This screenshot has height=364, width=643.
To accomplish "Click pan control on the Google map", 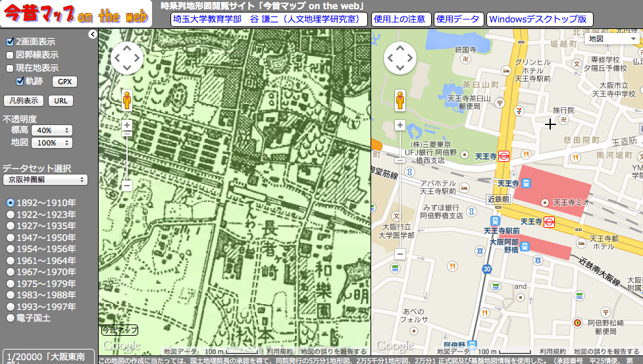I will point(400,58).
